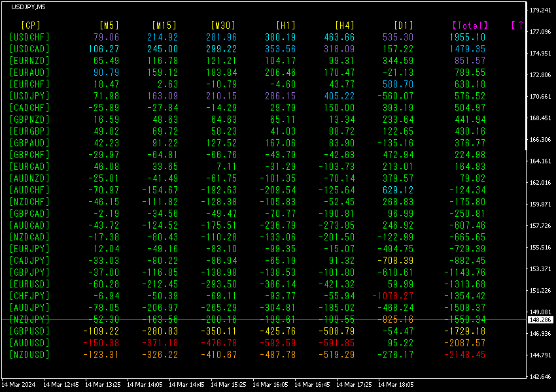The image size is (556, 392).
Task: Select the [GBPCAD] pair row label
Action: (29, 214)
